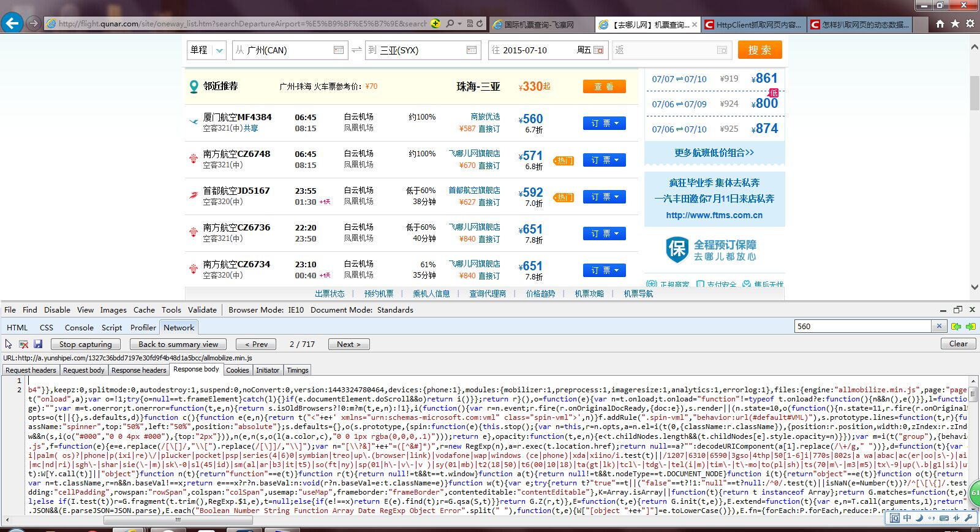Expand 订票 dropdown for 首都航空JD5167
This screenshot has width=980, height=532.
[x=605, y=197]
